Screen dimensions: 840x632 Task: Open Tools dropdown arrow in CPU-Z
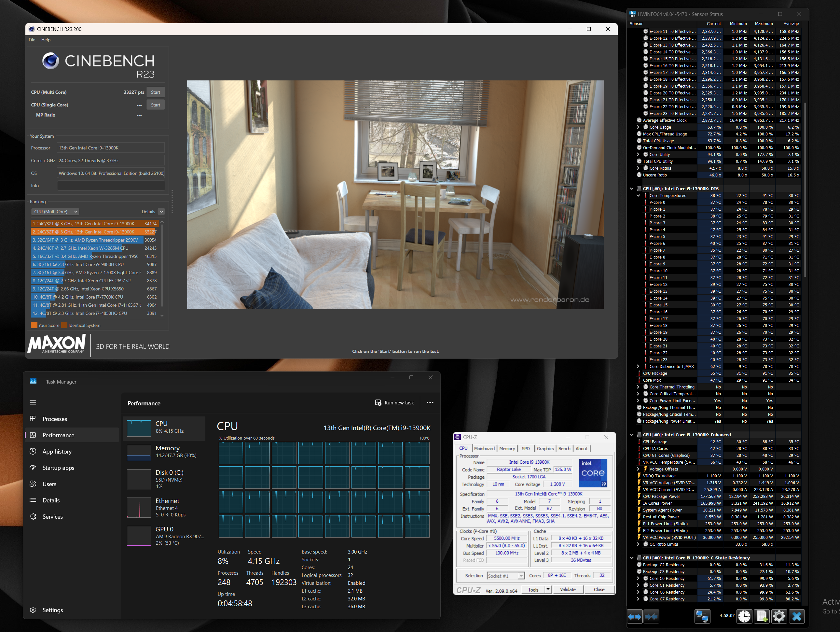pyautogui.click(x=548, y=589)
